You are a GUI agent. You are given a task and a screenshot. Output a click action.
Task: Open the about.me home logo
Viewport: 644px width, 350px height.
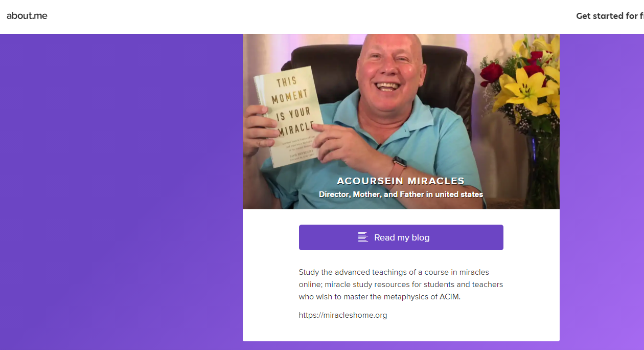click(27, 16)
